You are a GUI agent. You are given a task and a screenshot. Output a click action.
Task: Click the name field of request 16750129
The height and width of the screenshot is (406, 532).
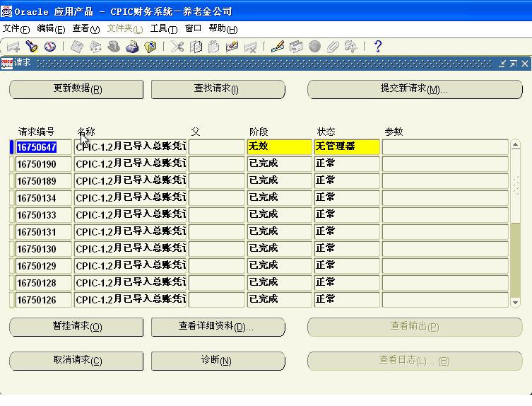coord(130,266)
